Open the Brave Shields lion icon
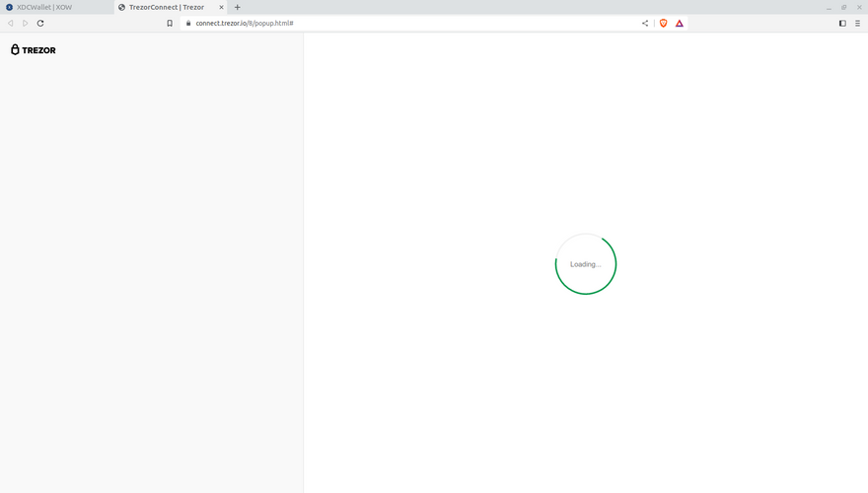Screen dimensions: 868x493 [663, 23]
